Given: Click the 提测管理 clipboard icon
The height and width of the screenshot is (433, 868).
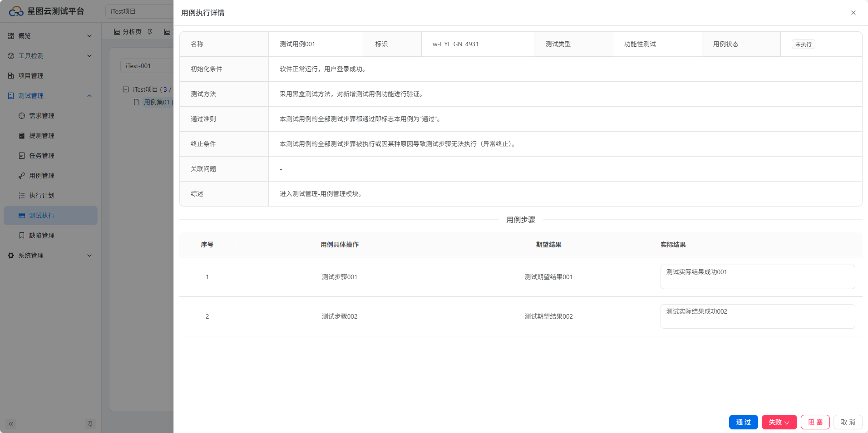Looking at the screenshot, I should [x=22, y=136].
